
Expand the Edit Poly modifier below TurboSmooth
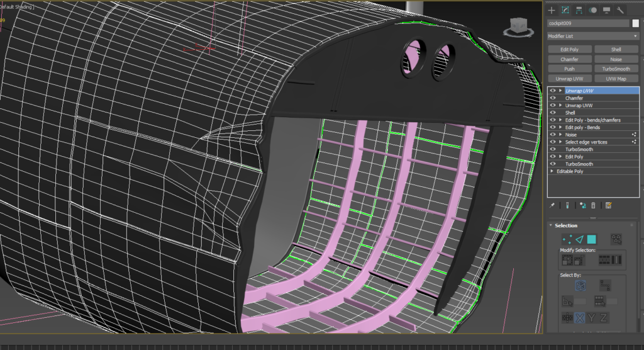click(x=560, y=157)
